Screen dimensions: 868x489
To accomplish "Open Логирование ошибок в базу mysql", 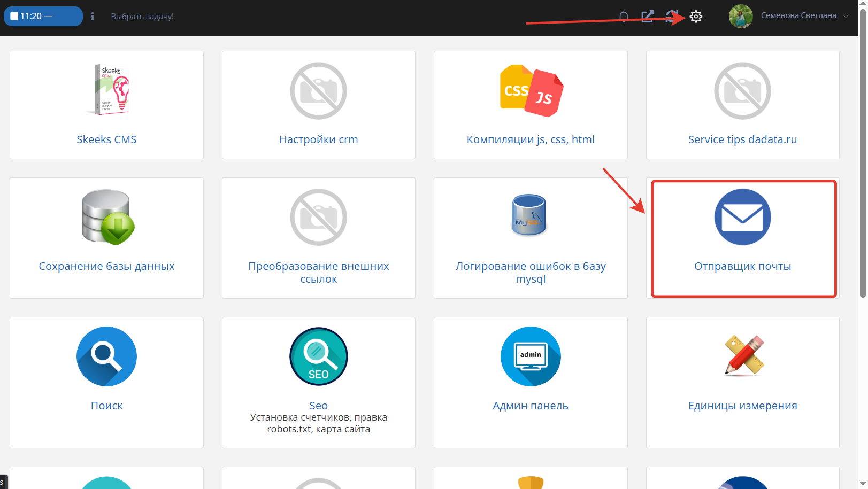I will pos(531,273).
